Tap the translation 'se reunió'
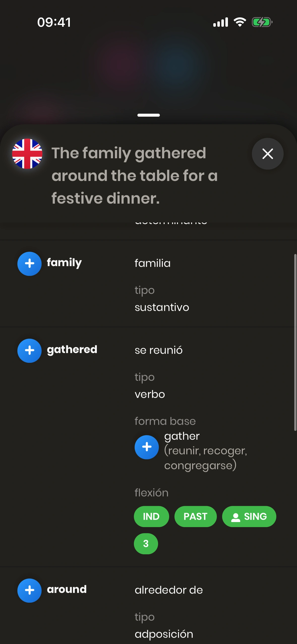Image resolution: width=297 pixels, height=644 pixels. click(159, 350)
